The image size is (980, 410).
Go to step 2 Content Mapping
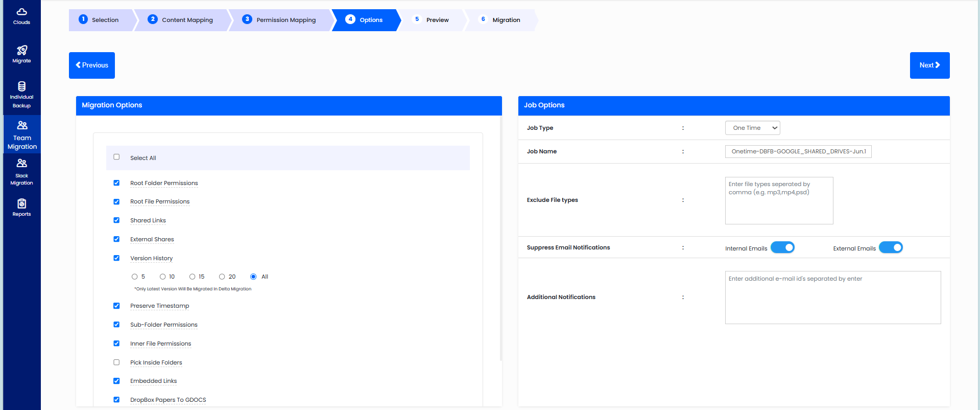[x=181, y=20]
